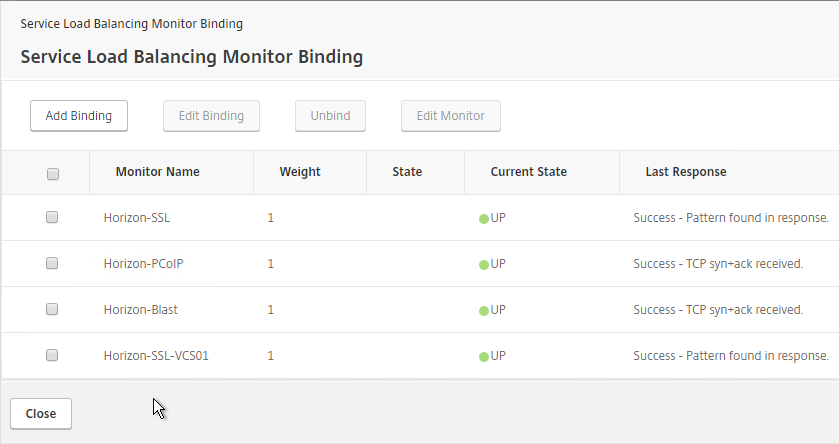The height and width of the screenshot is (444, 839).
Task: Click the green status dot for Horizon-PCoIP
Action: tap(484, 265)
